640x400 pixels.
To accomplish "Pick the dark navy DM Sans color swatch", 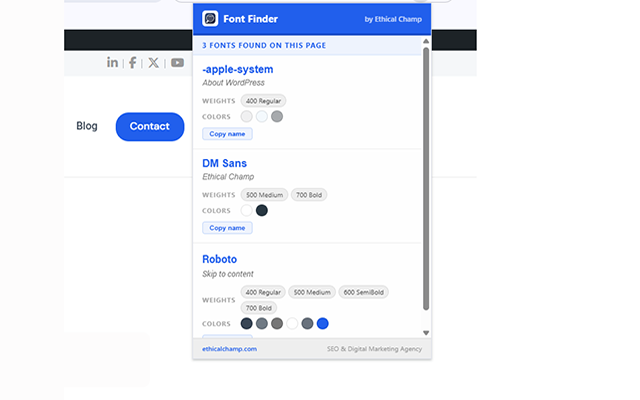I will click(262, 210).
